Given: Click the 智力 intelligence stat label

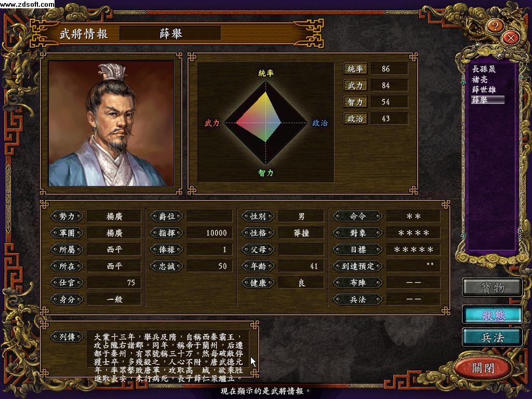Looking at the screenshot, I should click(355, 102).
